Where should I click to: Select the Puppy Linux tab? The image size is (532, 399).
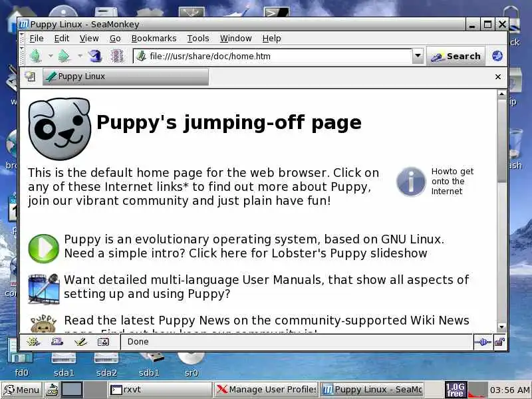pyautogui.click(x=126, y=76)
